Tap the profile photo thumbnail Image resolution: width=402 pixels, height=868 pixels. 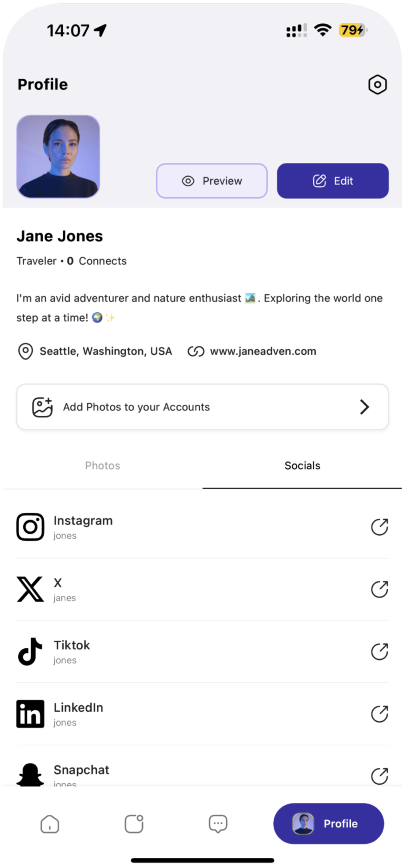[58, 156]
